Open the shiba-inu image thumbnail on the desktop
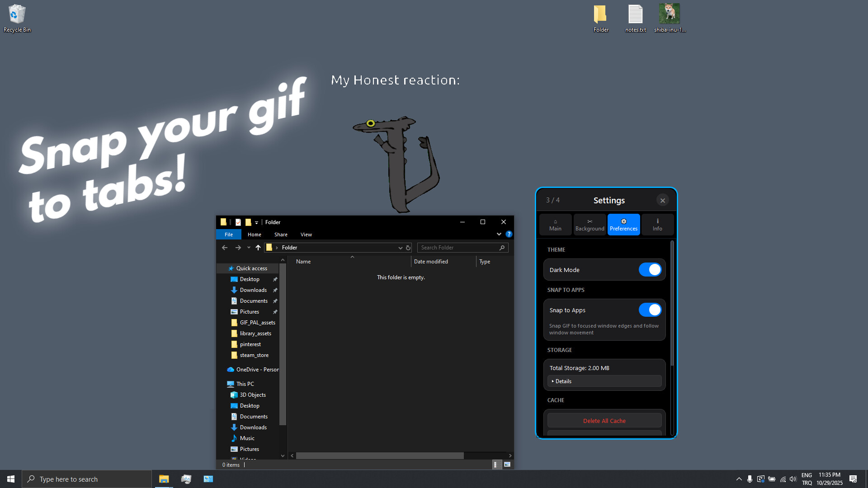The height and width of the screenshot is (488, 868). pos(669,14)
